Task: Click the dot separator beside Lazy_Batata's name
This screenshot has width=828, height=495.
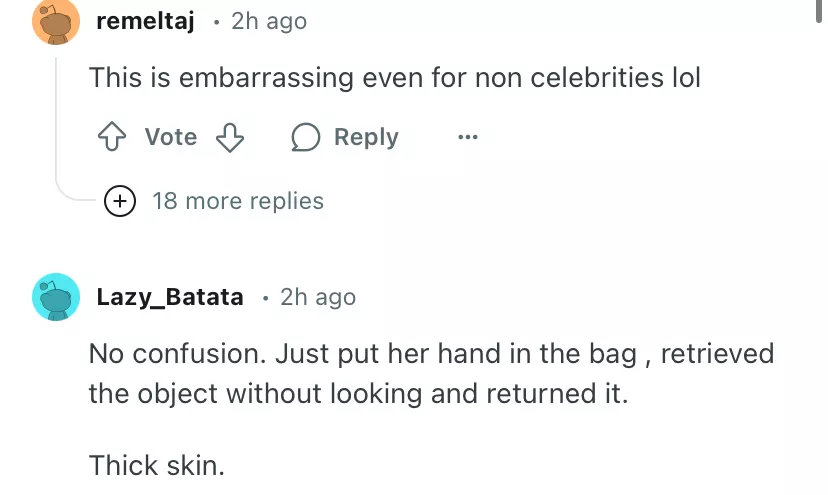Action: coord(265,297)
